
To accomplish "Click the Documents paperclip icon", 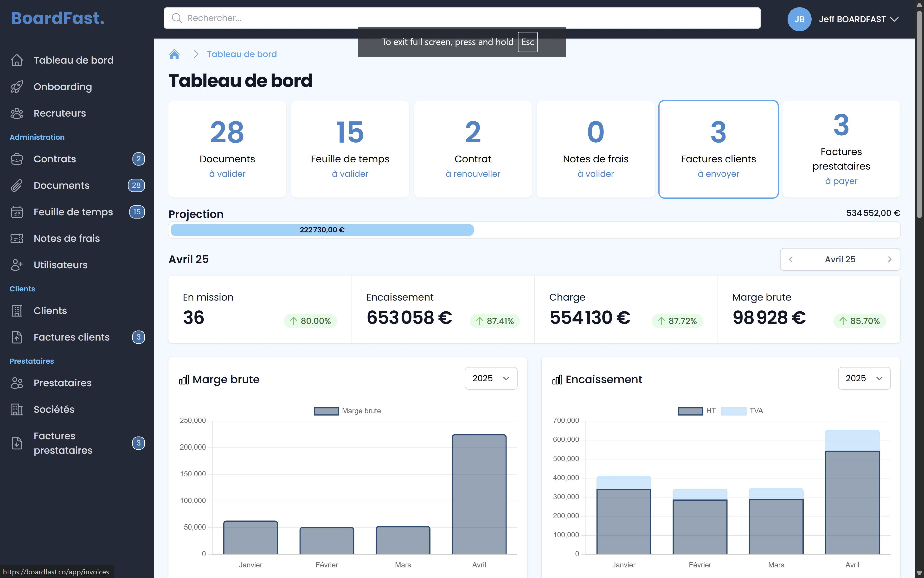I will pos(17,185).
